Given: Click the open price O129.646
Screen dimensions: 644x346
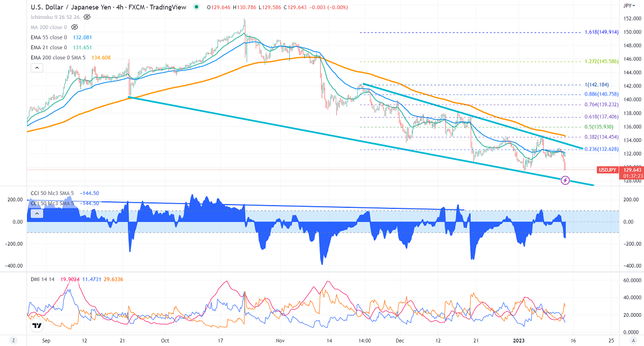Looking at the screenshot, I should point(219,8).
